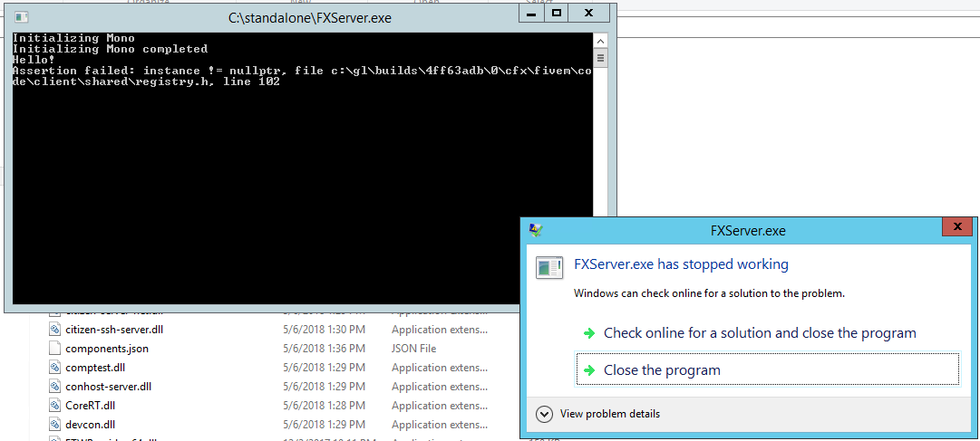This screenshot has width=980, height=441.
Task: Click date modified of CoreRT.dll row
Action: click(324, 406)
